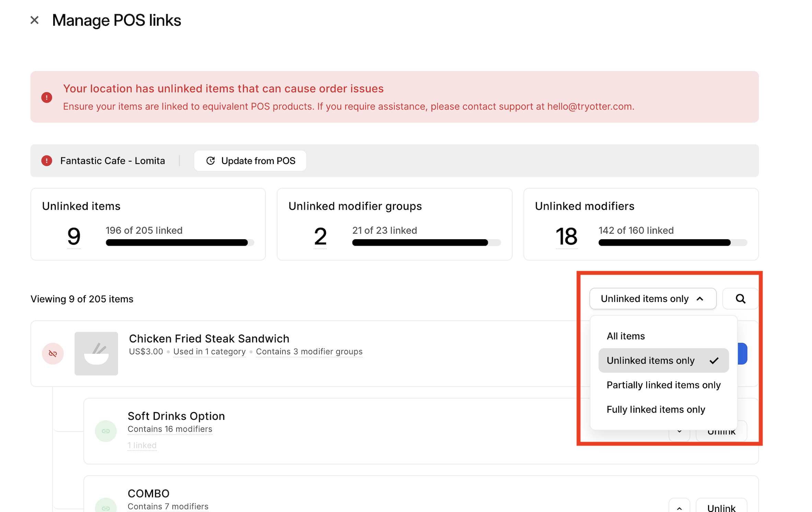Select All items in the filter menu
Image resolution: width=812 pixels, height=512 pixels.
[626, 336]
